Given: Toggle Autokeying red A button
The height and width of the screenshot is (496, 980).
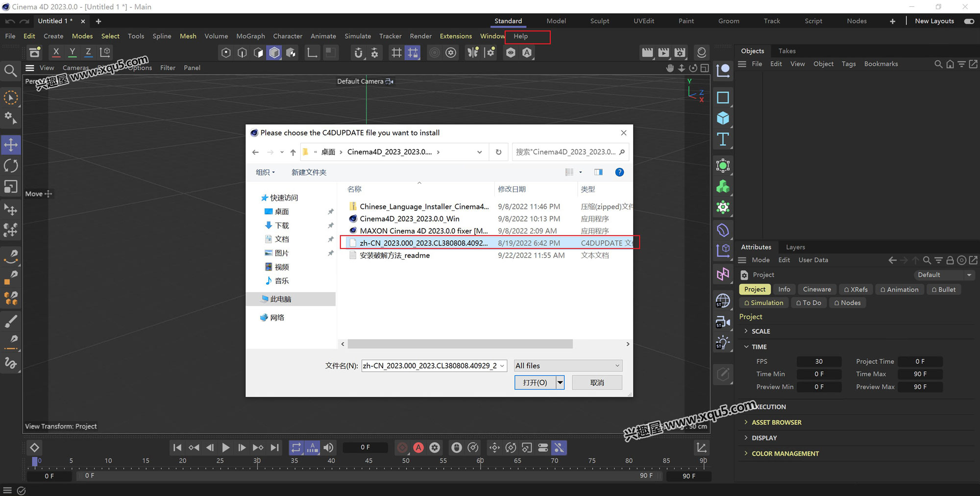Looking at the screenshot, I should click(418, 447).
